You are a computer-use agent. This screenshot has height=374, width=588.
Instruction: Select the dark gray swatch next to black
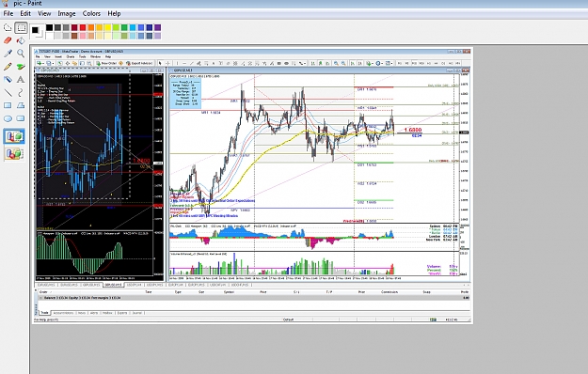57,27
